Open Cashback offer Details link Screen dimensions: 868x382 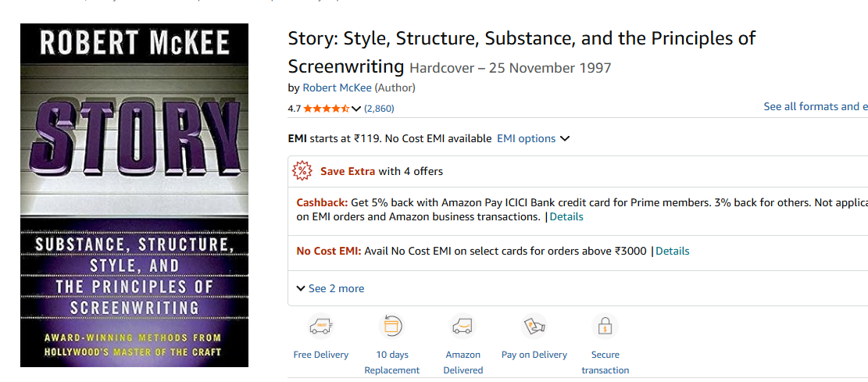(566, 216)
